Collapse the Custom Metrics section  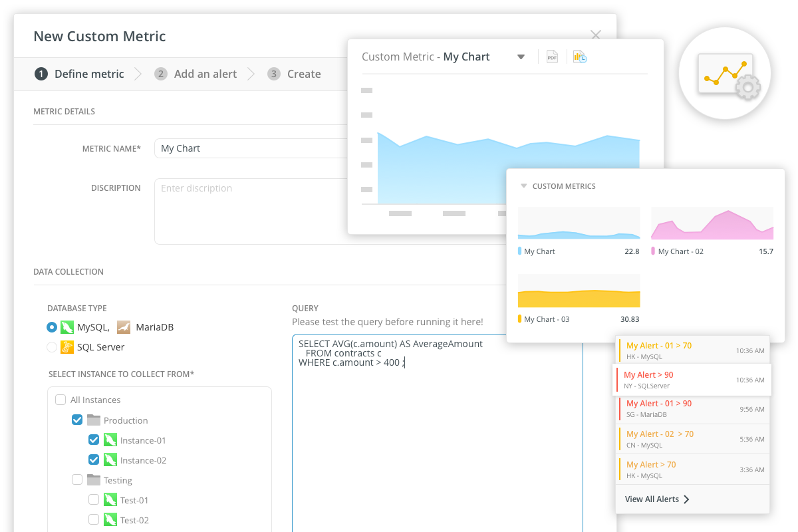524,186
